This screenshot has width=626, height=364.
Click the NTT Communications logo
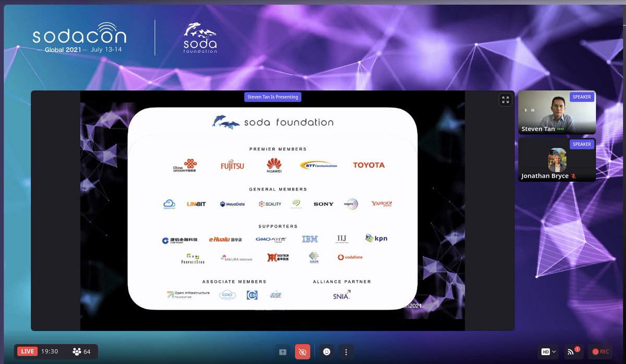tap(318, 165)
